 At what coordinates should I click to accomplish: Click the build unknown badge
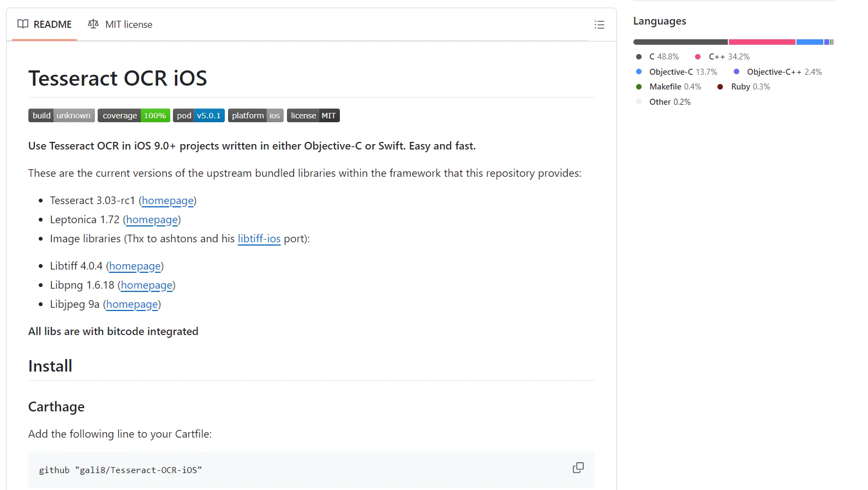(x=62, y=116)
